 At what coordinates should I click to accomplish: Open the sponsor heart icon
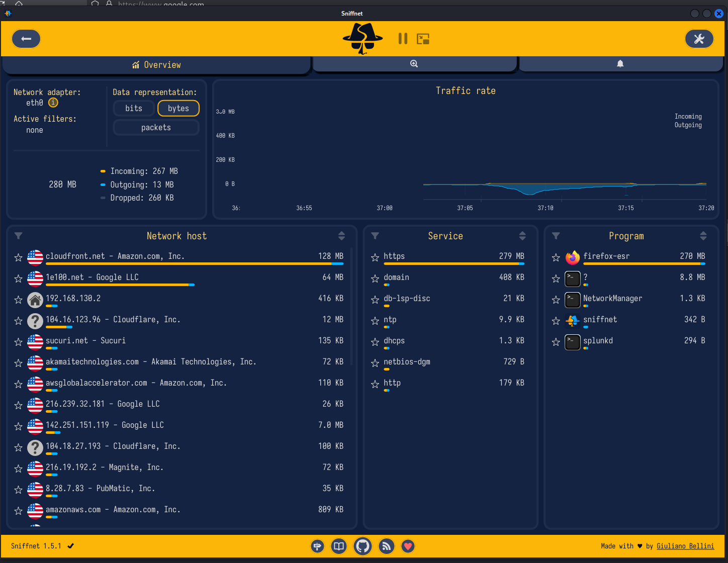click(x=408, y=546)
